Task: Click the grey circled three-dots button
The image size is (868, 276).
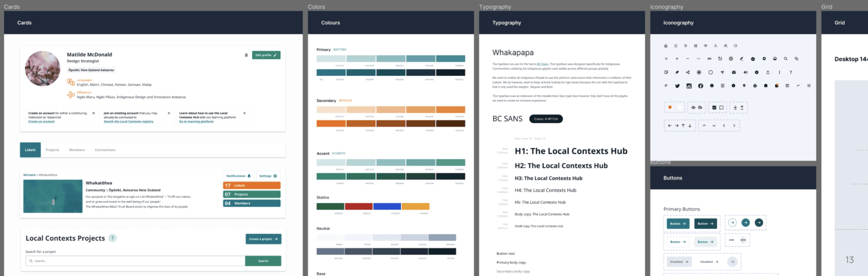Action: tap(743, 240)
